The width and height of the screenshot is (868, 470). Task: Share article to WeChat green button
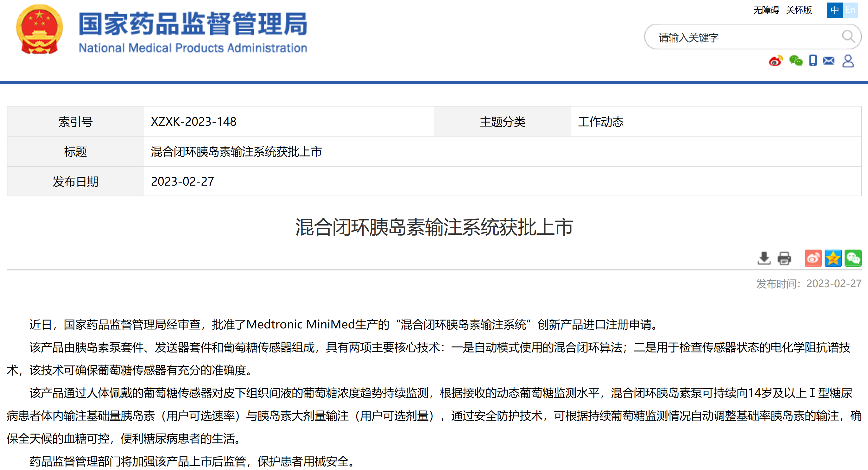coord(853,258)
